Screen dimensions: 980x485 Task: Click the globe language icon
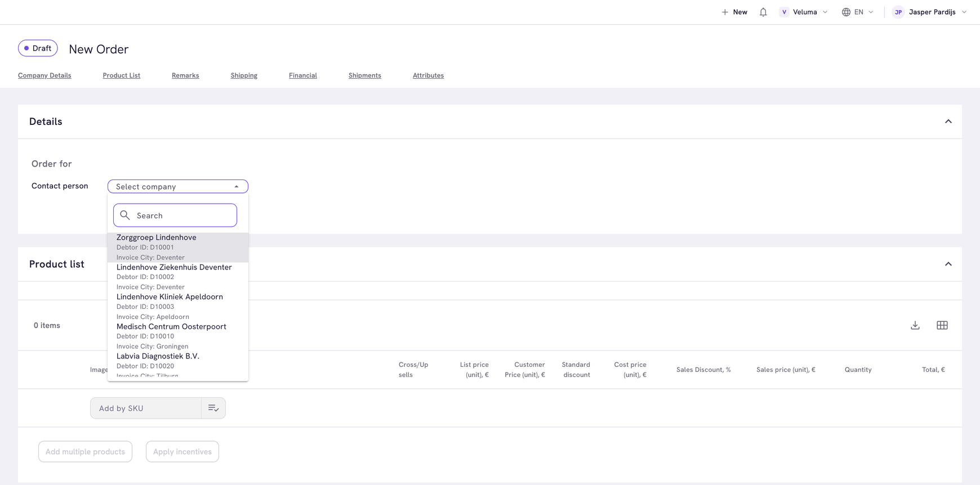click(x=846, y=12)
